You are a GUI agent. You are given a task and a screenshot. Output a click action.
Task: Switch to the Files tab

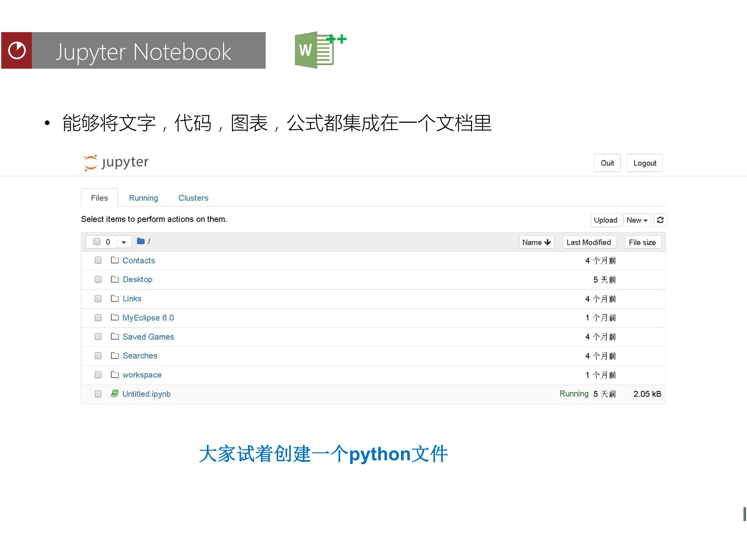(x=99, y=198)
